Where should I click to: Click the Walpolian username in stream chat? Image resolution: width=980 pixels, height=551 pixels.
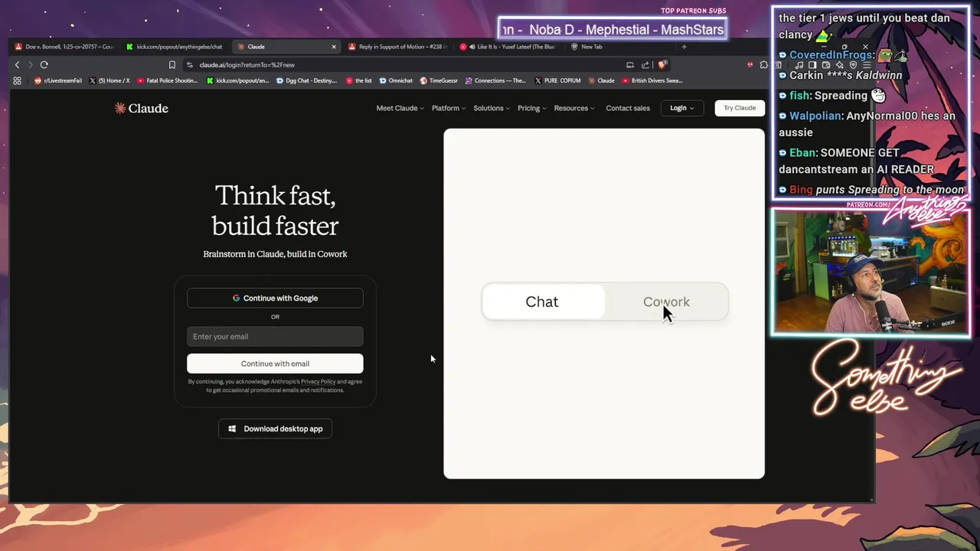815,116
